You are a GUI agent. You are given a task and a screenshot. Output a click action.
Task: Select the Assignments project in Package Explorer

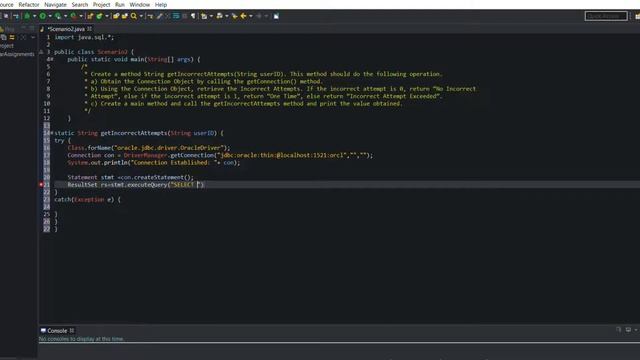coord(17,54)
